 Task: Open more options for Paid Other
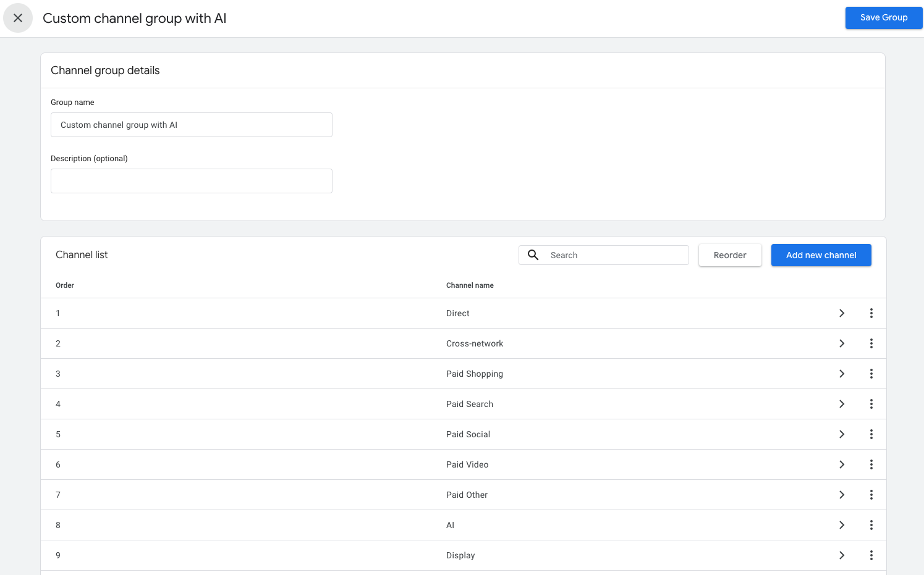point(871,495)
